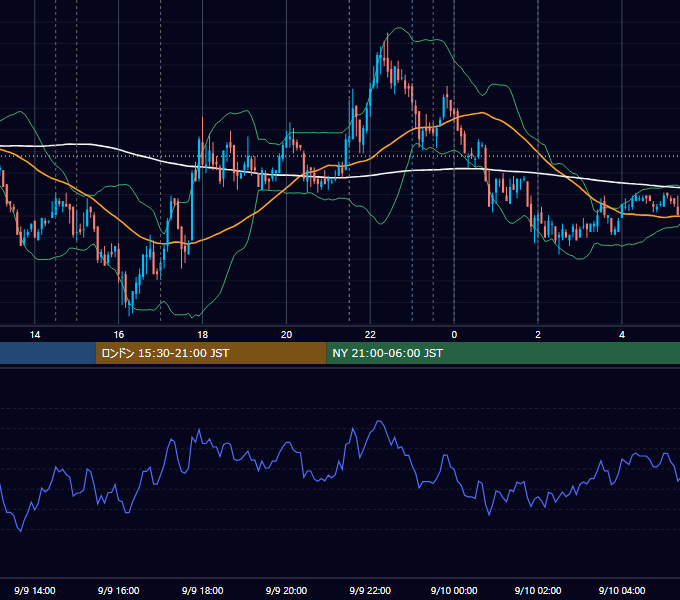Image resolution: width=680 pixels, height=600 pixels.
Task: Click the 9/9 16:00 label on oscillator axis
Action: click(x=118, y=590)
